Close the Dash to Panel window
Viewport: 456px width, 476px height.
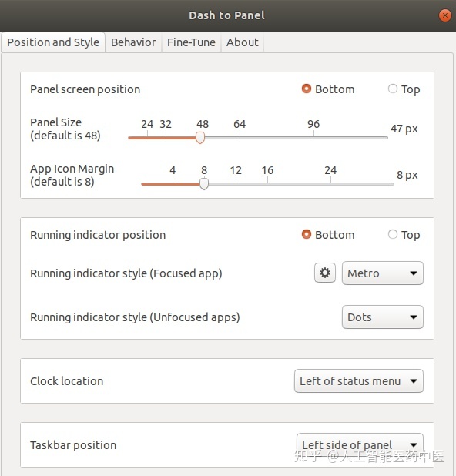point(444,15)
